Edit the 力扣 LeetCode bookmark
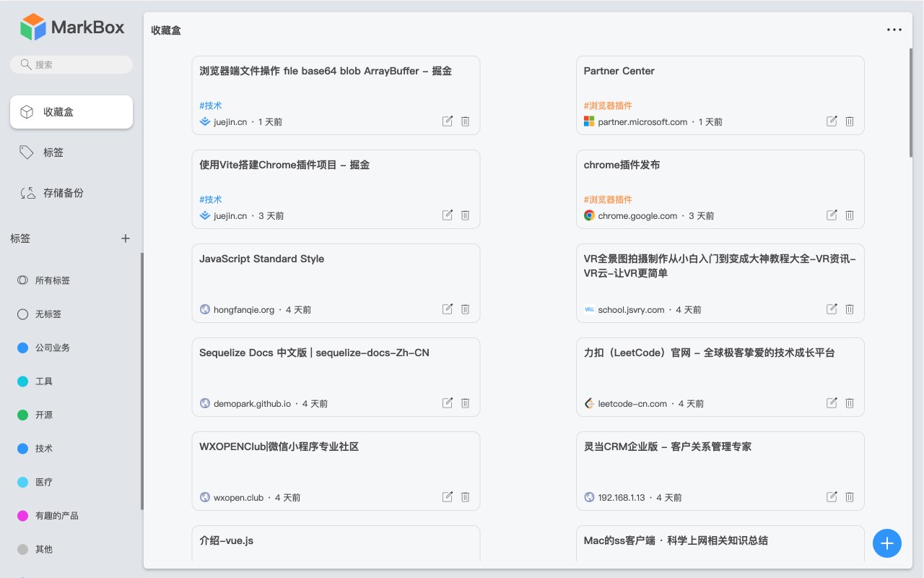The height and width of the screenshot is (578, 924). (x=832, y=403)
